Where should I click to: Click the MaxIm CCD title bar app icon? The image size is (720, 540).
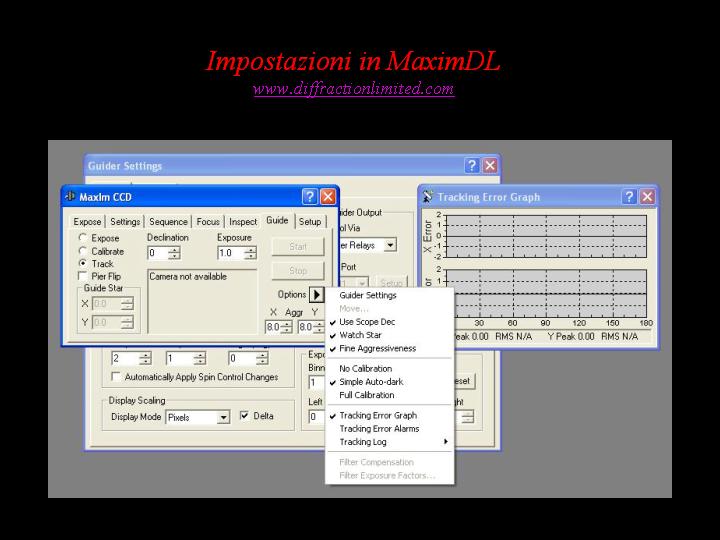[x=70, y=197]
